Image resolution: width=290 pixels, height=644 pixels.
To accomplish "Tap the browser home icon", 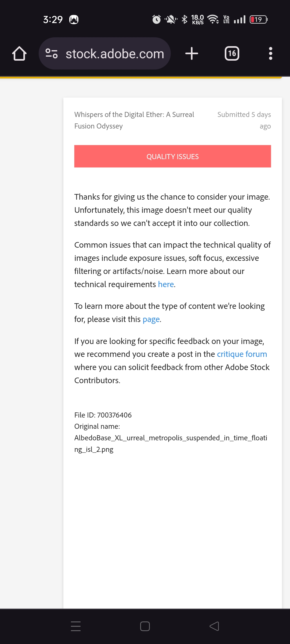I will pos(19,53).
